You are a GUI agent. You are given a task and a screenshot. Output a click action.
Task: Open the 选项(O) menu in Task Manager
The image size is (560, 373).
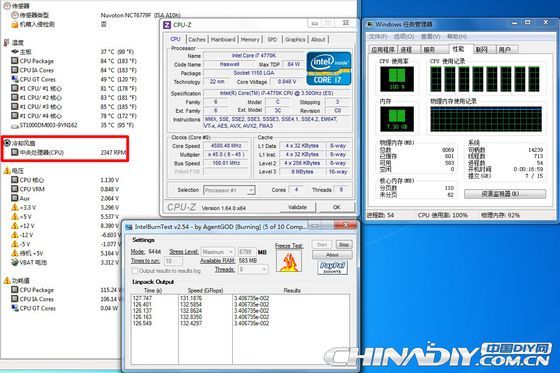click(x=404, y=36)
